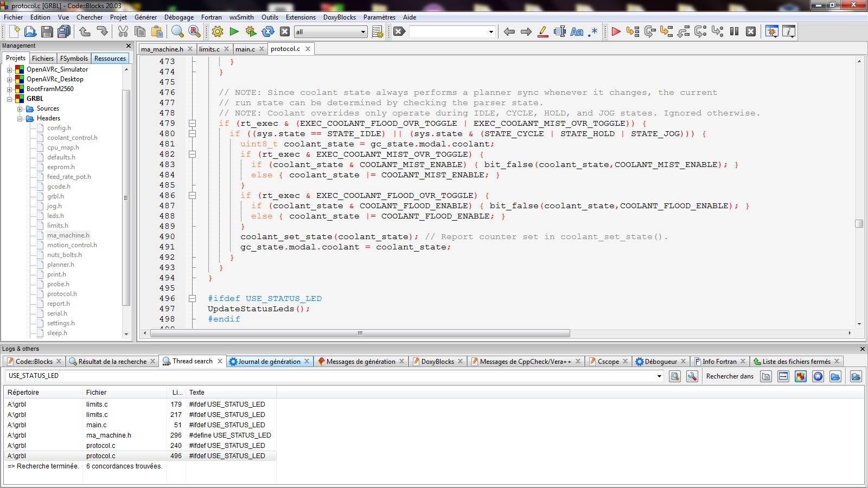Toggle the match case Aa option
Image resolution: width=868 pixels, height=488 pixels.
tap(577, 31)
